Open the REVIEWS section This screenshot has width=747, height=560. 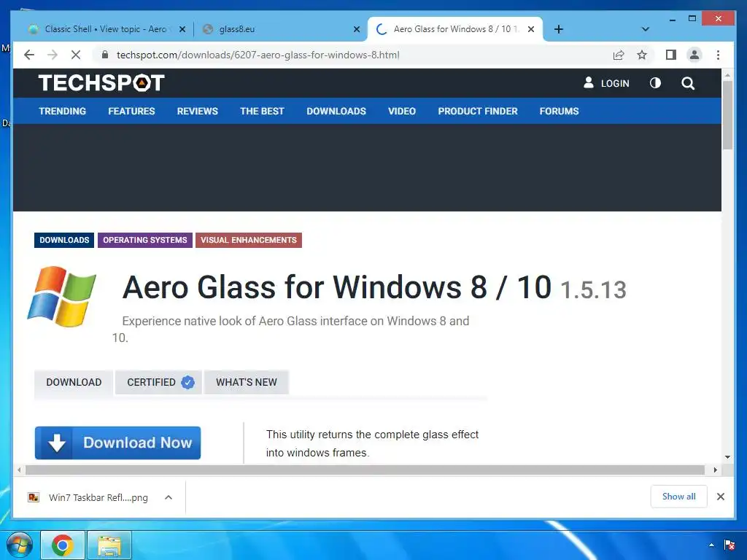pos(197,111)
